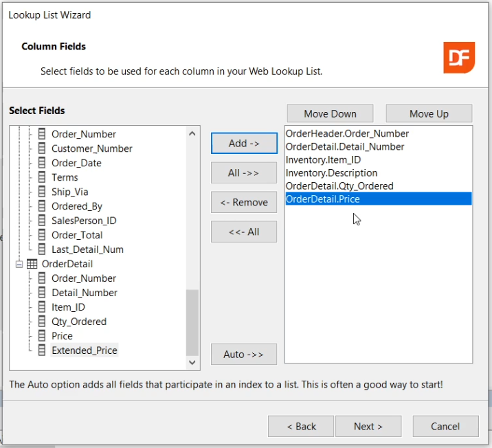Click the OrderDetail table icon
The height and width of the screenshot is (448, 492).
pyautogui.click(x=32, y=264)
